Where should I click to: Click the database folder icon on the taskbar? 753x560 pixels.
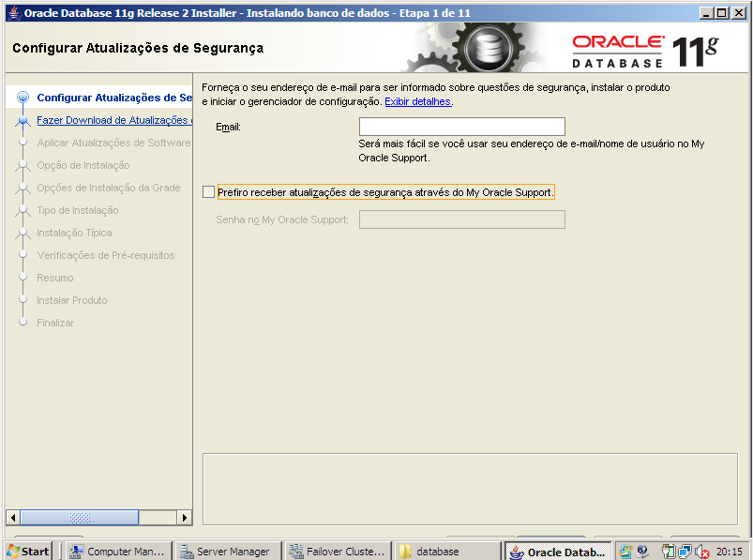click(406, 552)
